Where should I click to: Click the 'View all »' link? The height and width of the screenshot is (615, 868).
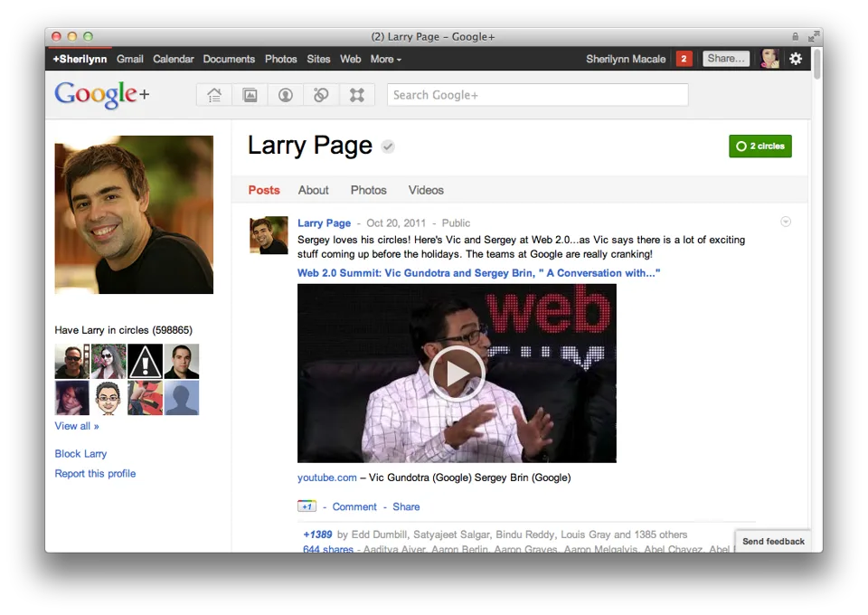click(x=77, y=426)
